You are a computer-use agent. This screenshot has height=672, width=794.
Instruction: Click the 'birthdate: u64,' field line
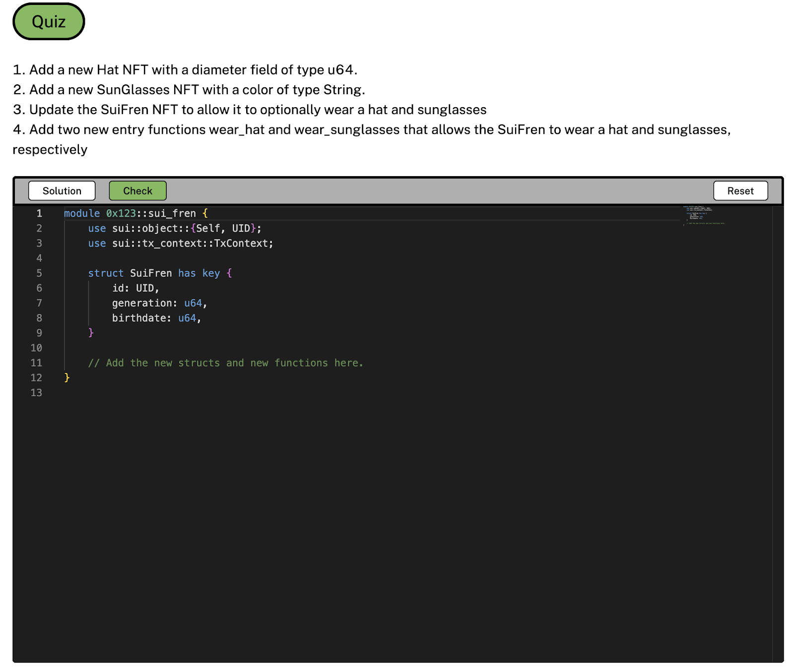[x=156, y=318]
